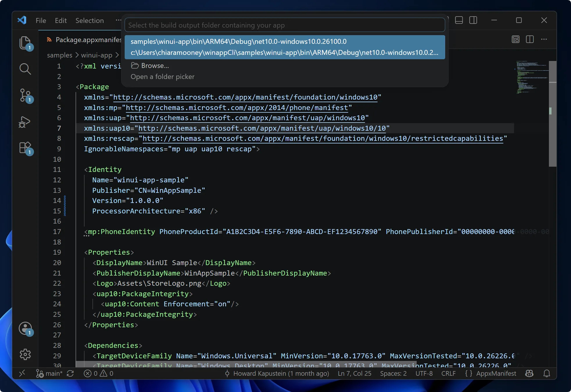Click the RSS-style file icon on tab
Viewport: 571px width, 392px height.
[x=49, y=39]
